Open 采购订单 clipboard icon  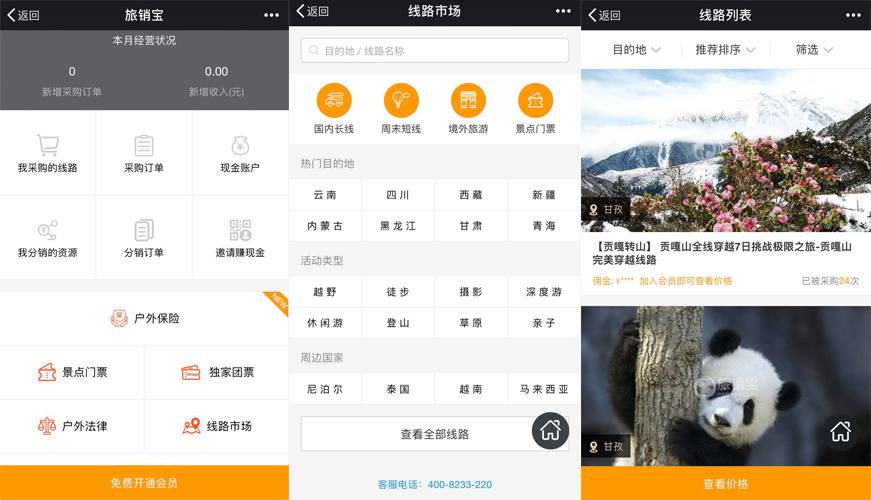coord(144,146)
